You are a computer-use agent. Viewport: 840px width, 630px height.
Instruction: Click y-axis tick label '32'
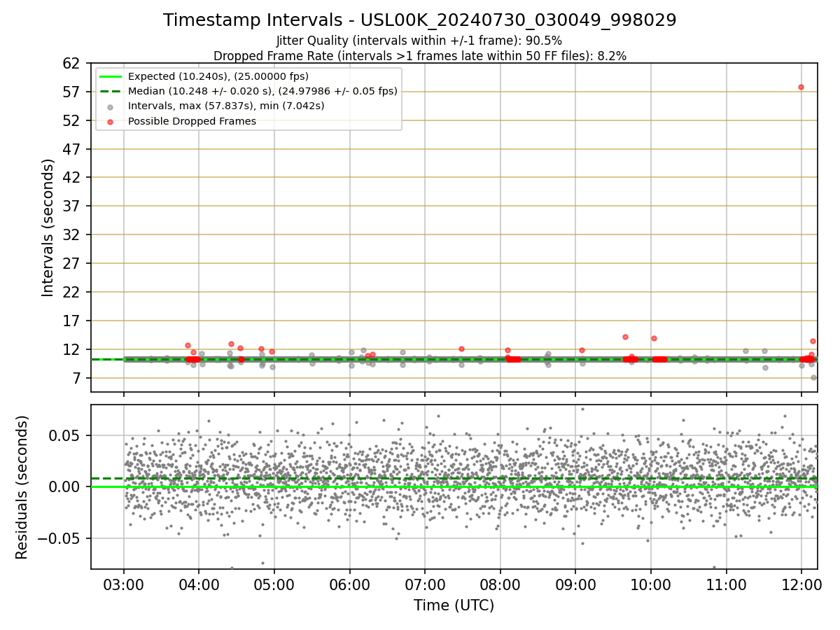coord(73,235)
